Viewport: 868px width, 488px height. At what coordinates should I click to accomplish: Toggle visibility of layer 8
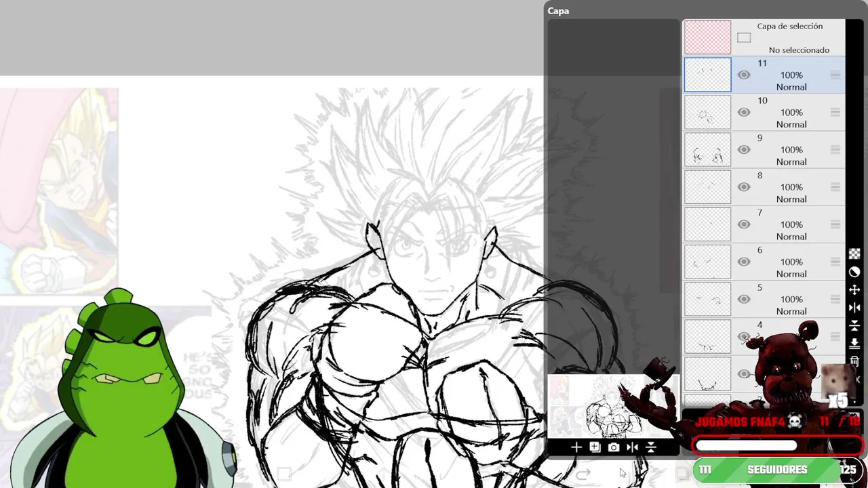coord(744,187)
